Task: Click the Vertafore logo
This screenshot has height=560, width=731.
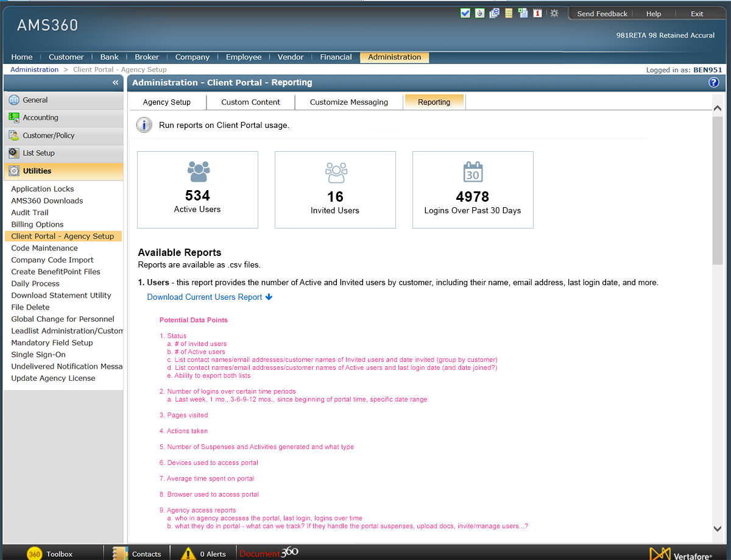Action: pos(681,554)
